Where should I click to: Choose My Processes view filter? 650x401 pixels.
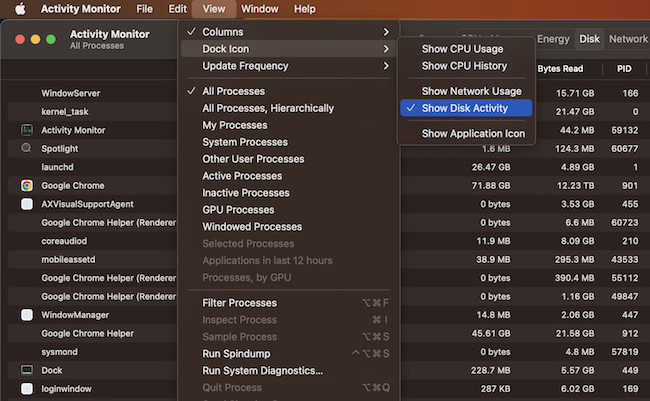(x=289, y=125)
